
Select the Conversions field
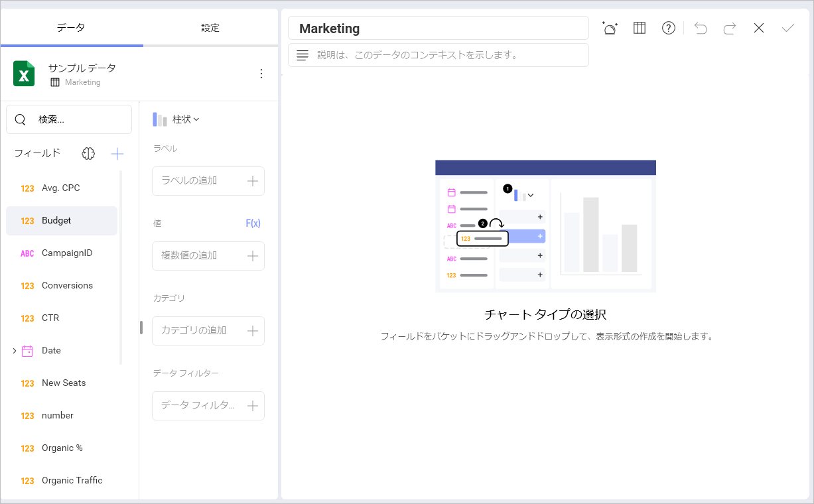click(62, 285)
